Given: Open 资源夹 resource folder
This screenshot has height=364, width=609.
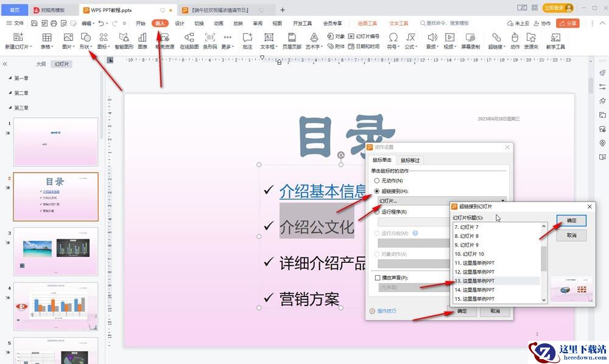Looking at the screenshot, I should pyautogui.click(x=531, y=41).
